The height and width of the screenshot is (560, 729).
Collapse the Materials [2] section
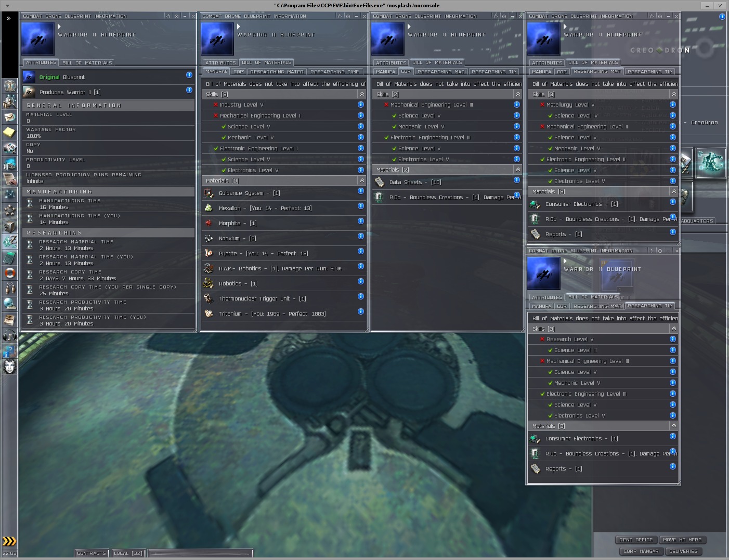click(518, 170)
